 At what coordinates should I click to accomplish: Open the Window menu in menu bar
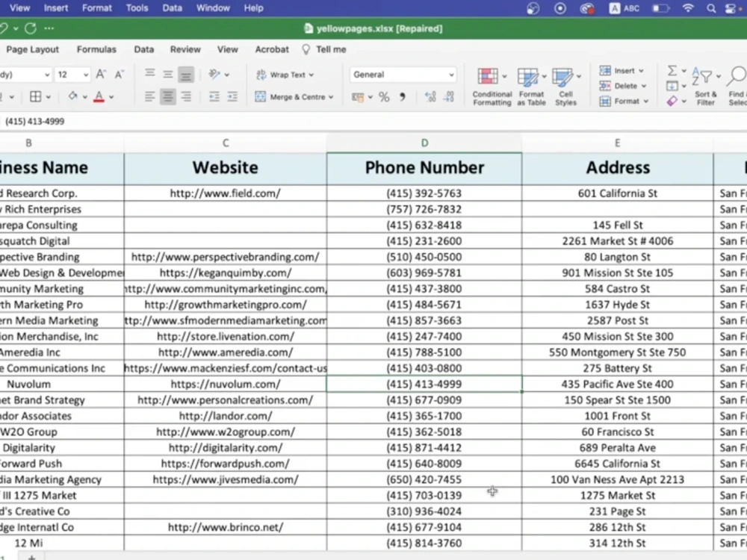[x=213, y=8]
